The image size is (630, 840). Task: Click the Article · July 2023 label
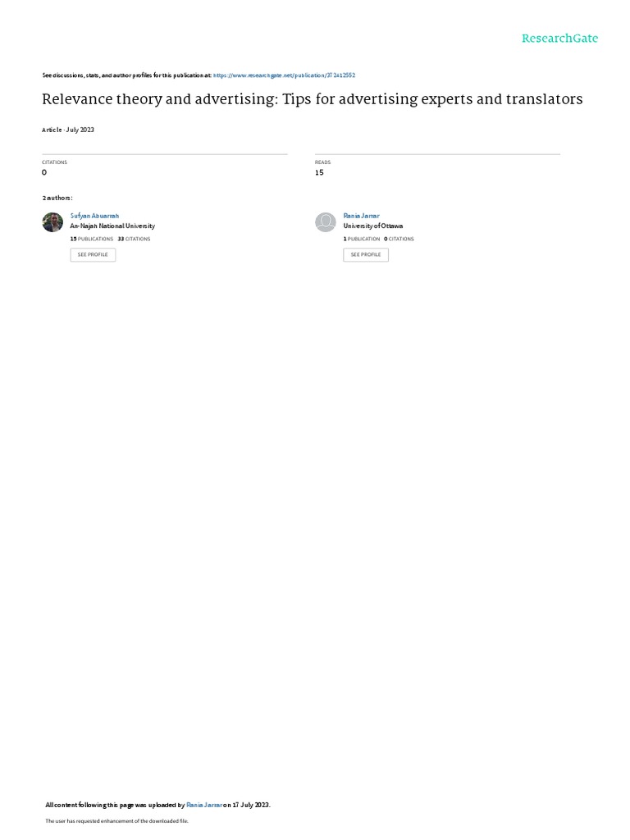[x=68, y=130]
